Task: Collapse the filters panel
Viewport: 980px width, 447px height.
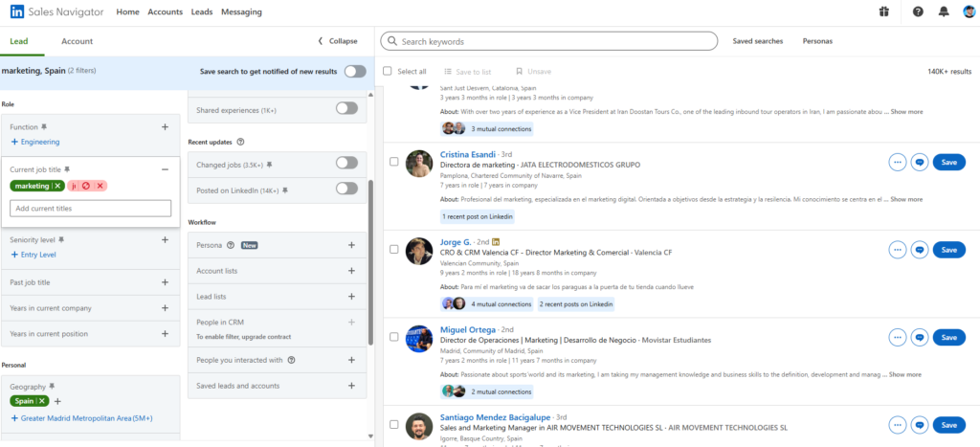Action: (x=338, y=41)
